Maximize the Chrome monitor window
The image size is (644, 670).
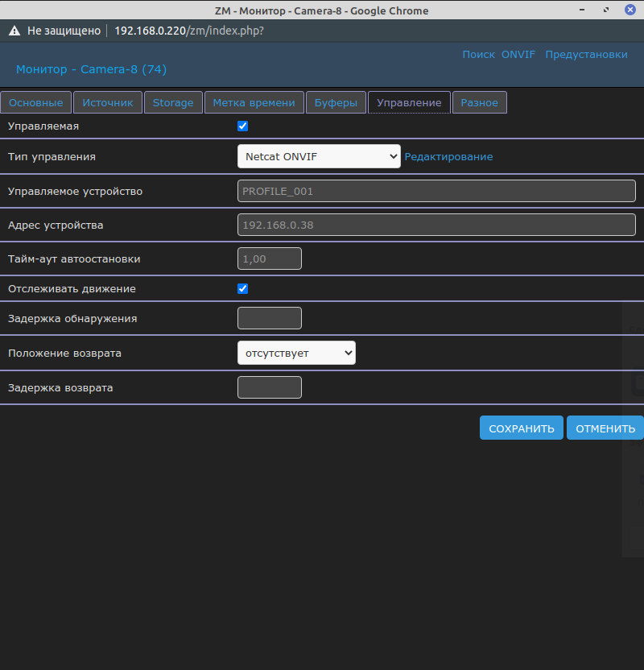pyautogui.click(x=606, y=10)
